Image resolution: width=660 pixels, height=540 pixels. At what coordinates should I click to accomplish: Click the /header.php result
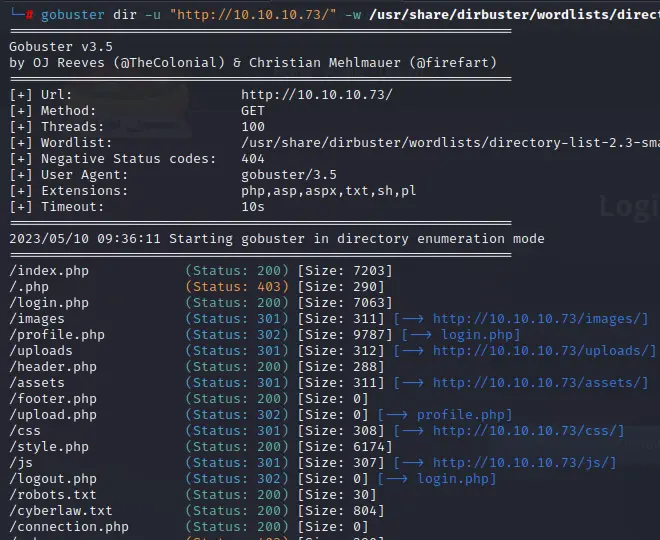pos(53,367)
